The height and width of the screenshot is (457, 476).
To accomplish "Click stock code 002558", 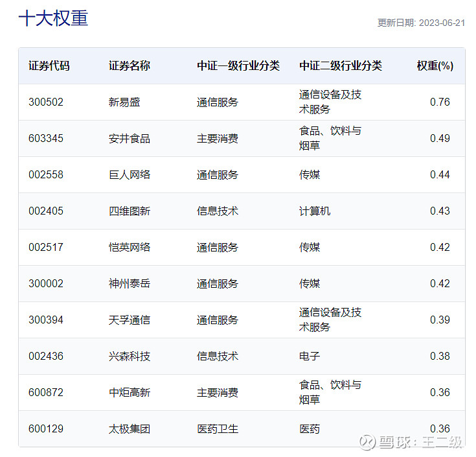I will [46, 174].
